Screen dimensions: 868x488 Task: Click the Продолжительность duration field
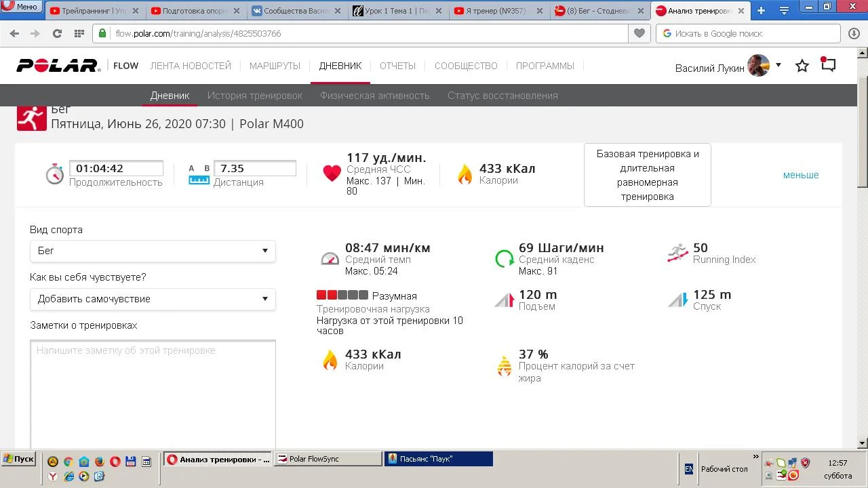tap(116, 168)
